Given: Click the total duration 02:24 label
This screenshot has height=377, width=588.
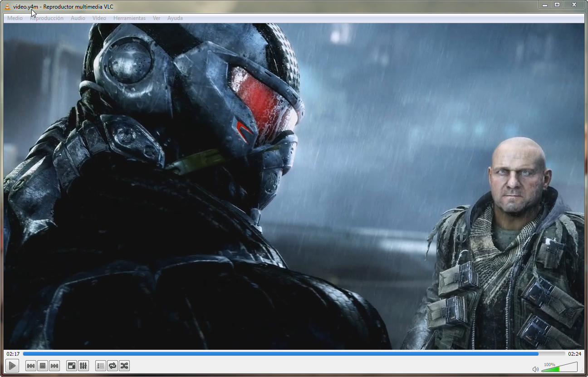Looking at the screenshot, I should (575, 354).
